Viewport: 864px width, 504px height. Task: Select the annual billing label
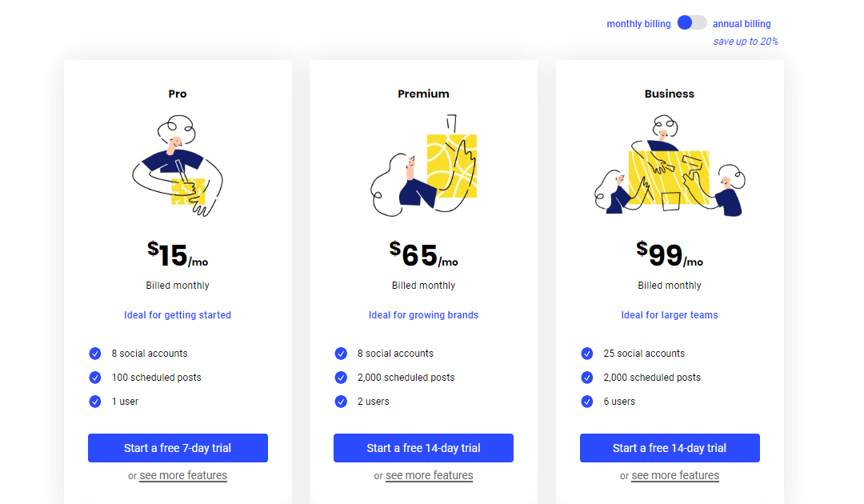tap(742, 24)
